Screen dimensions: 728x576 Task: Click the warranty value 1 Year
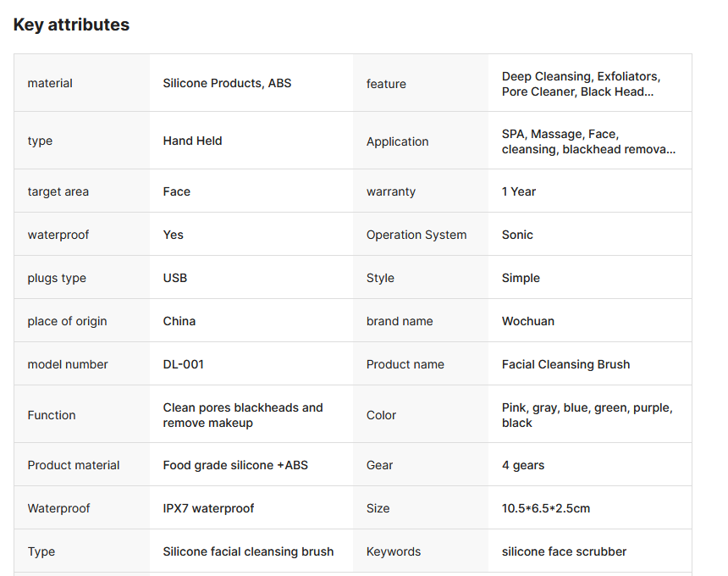click(519, 191)
